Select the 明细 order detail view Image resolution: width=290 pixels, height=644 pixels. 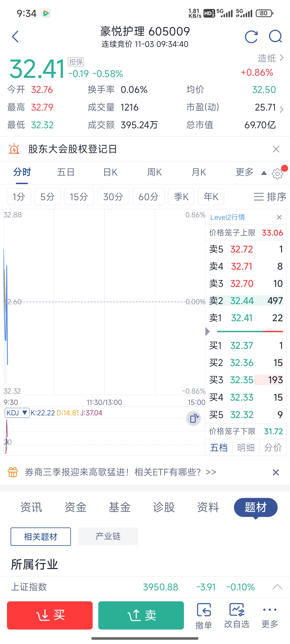coord(246,448)
